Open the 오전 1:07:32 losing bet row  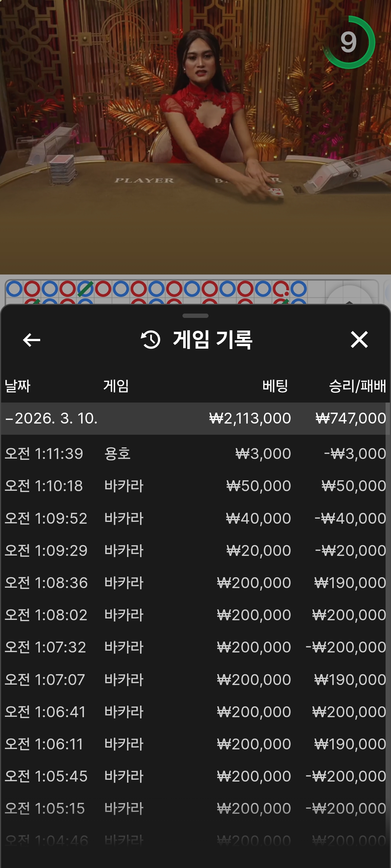pyautogui.click(x=195, y=647)
